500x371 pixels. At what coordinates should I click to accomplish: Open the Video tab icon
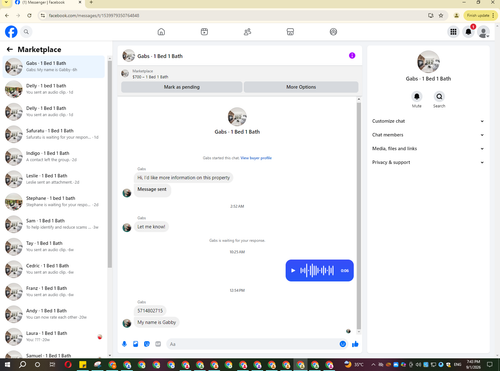coord(204,32)
